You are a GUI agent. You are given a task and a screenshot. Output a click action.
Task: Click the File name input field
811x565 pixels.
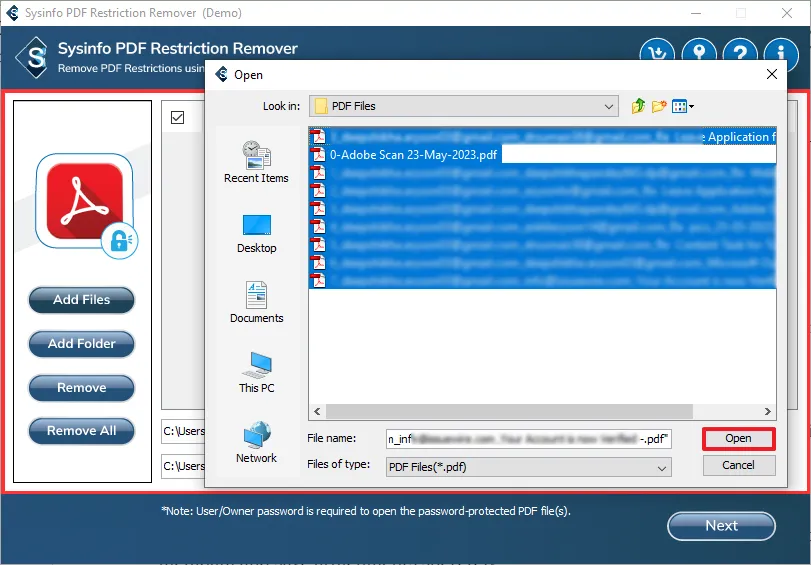(x=528, y=439)
